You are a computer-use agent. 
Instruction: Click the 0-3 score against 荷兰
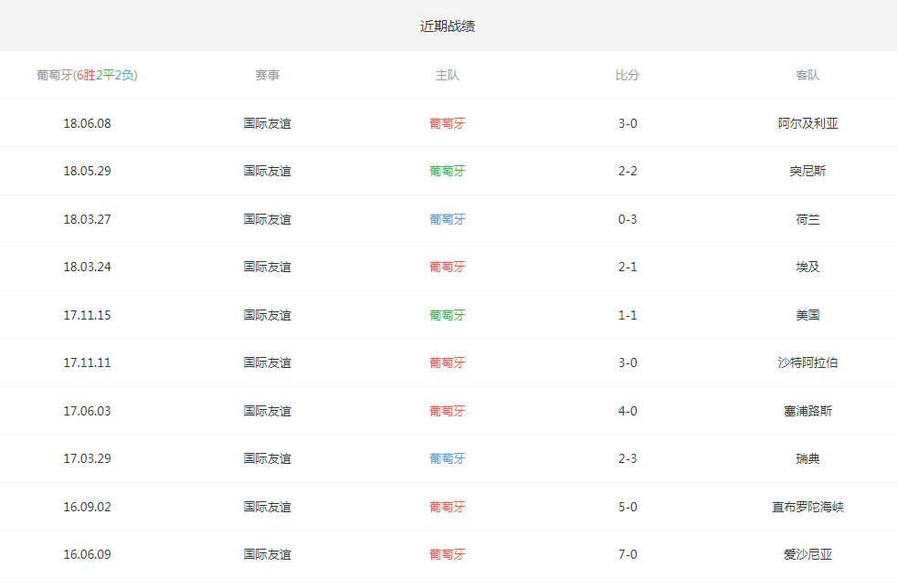coord(628,219)
